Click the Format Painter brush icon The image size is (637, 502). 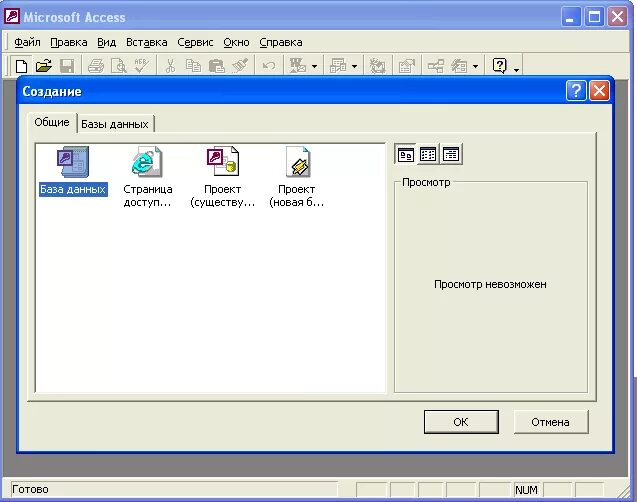click(240, 65)
